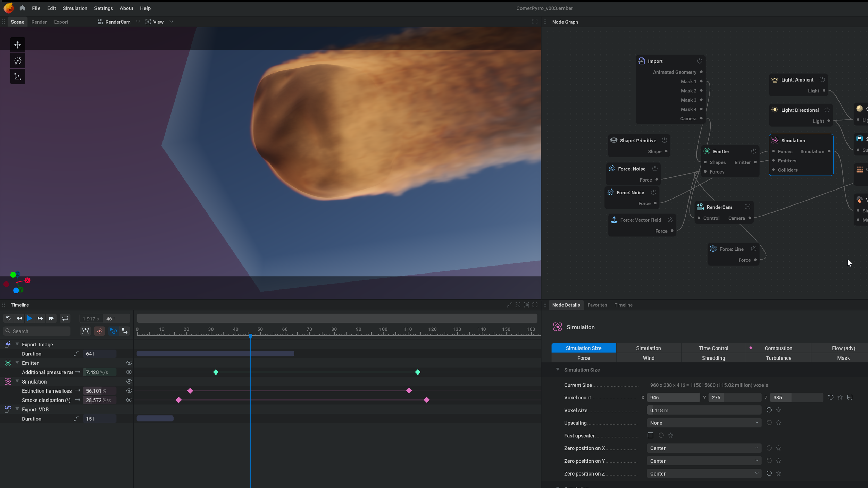The width and height of the screenshot is (868, 488).
Task: Reset Zero position on Z
Action: (769, 473)
